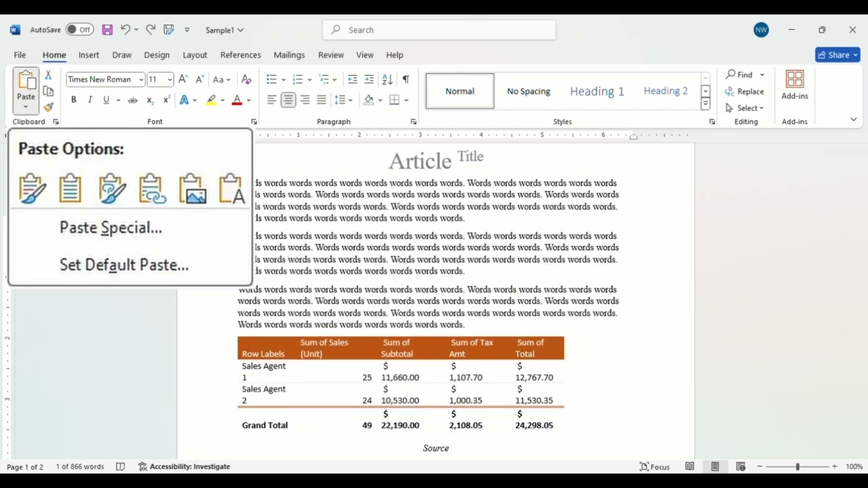Open the font size dropdown

(170, 79)
